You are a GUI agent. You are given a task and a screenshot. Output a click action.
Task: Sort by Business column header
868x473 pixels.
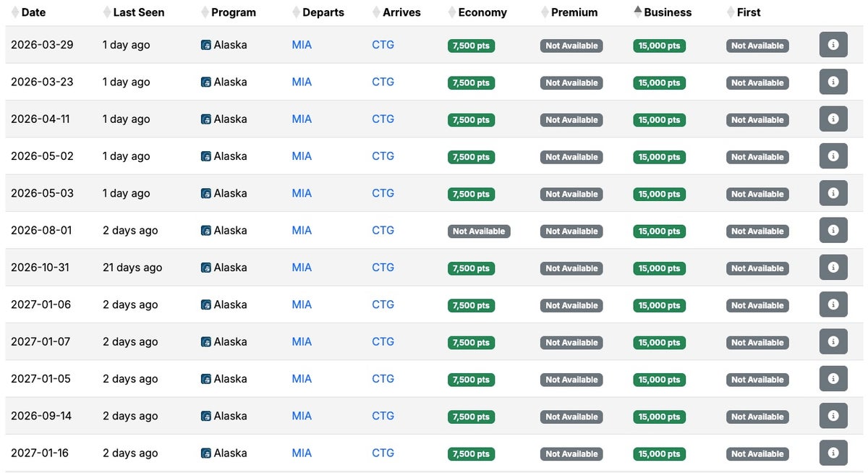[667, 12]
